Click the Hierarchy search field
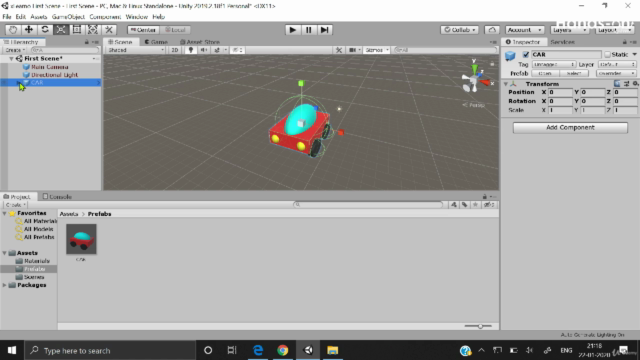 point(65,50)
